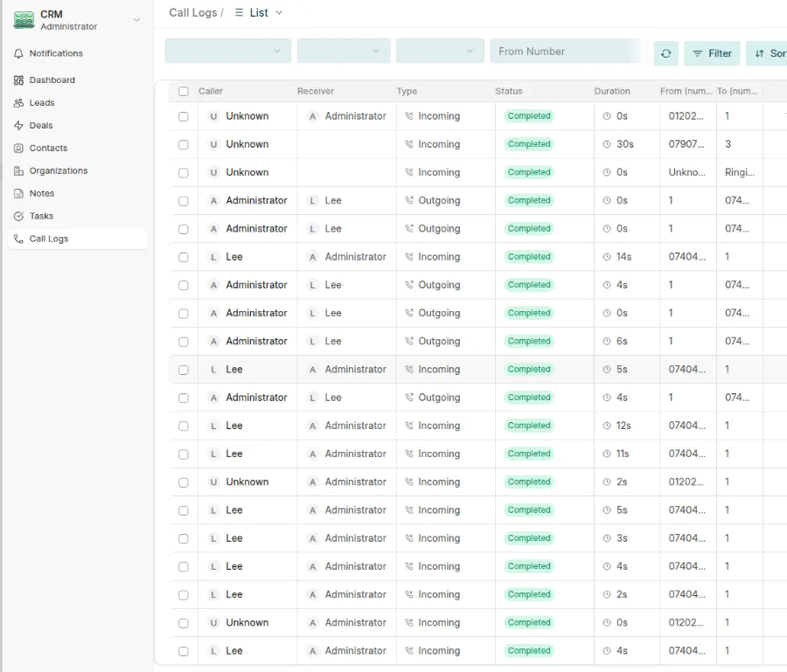Click the refresh list icon button
This screenshot has width=787, height=672.
(x=666, y=53)
